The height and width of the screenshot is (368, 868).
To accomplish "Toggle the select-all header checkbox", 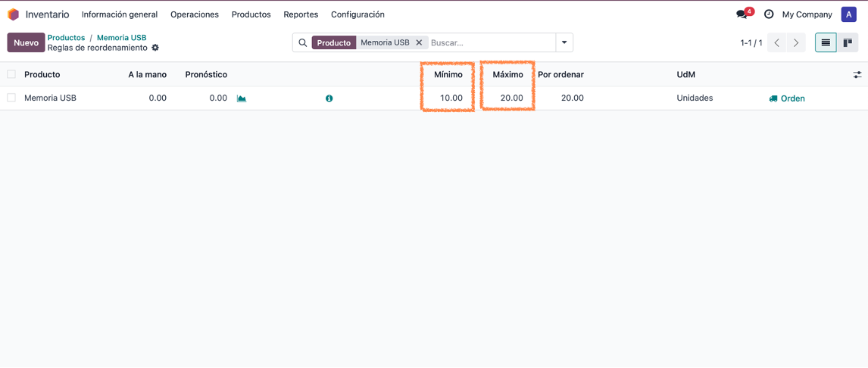I will point(11,74).
